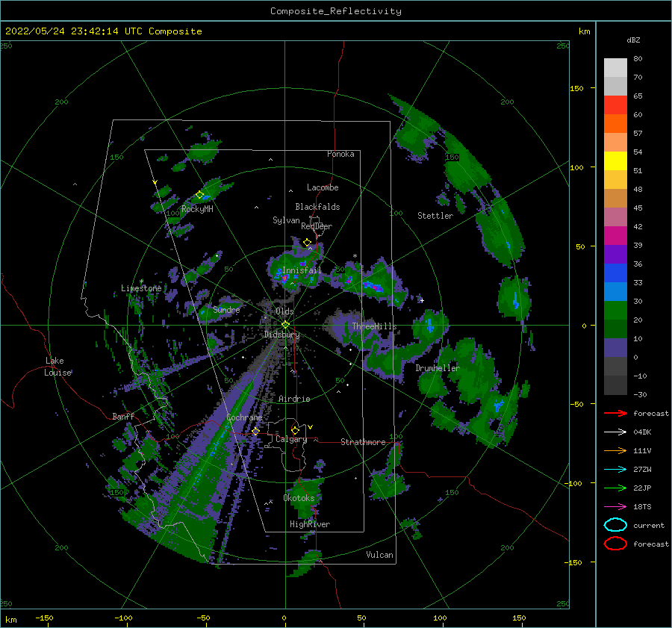This screenshot has width=672, height=628.
Task: Click the Okotoks label
Action: click(x=299, y=497)
